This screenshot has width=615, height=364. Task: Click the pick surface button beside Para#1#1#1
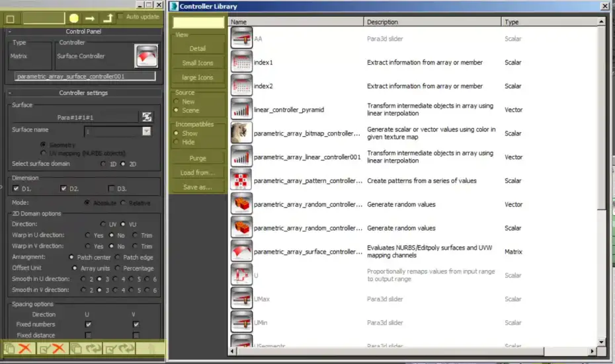tap(147, 117)
